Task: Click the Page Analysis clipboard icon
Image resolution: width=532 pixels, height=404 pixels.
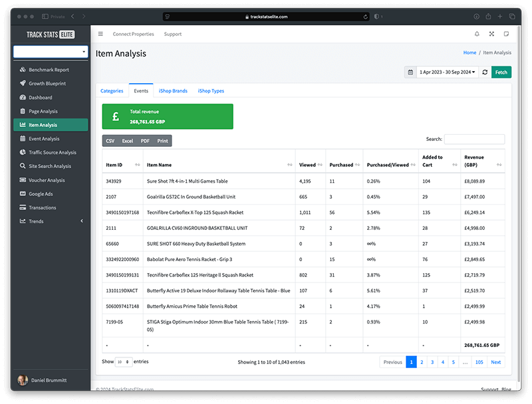Action: [x=23, y=111]
